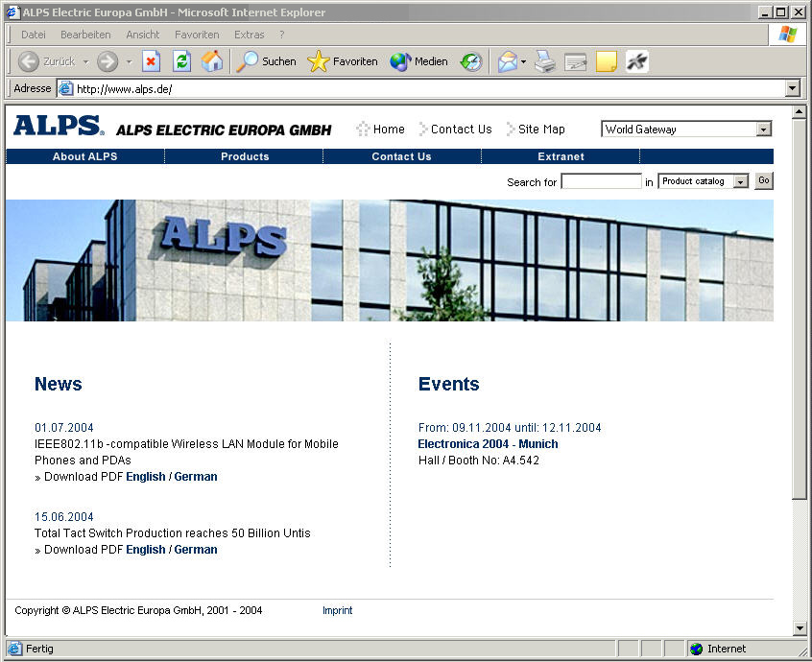Select the Products navigation tab
812x662 pixels.
point(245,156)
